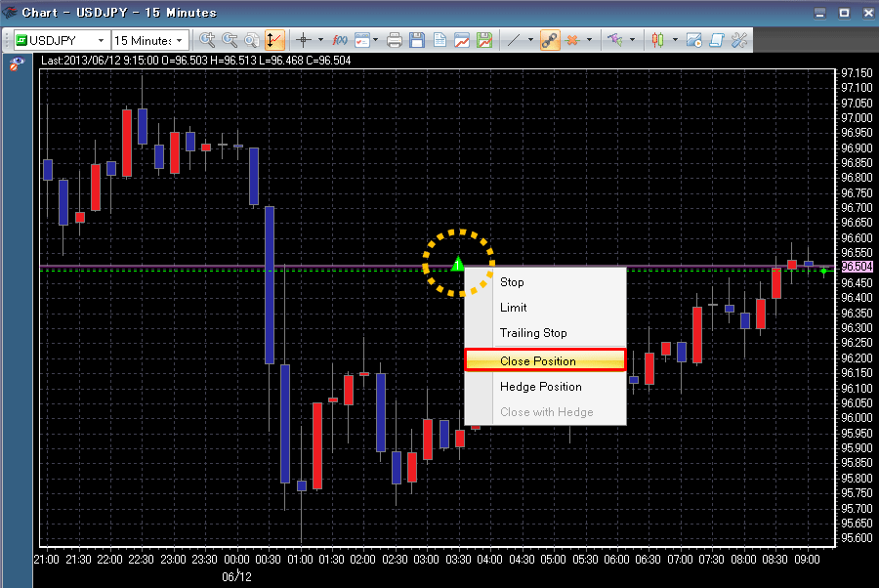This screenshot has width=879, height=588.
Task: Click the scroll sheet icon
Action: point(717,40)
